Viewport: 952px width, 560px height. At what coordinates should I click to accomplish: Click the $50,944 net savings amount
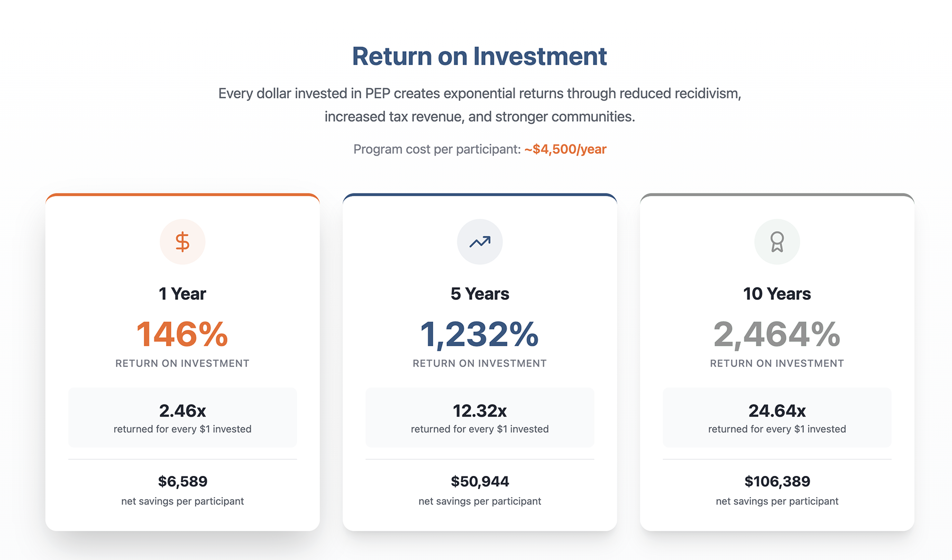480,481
